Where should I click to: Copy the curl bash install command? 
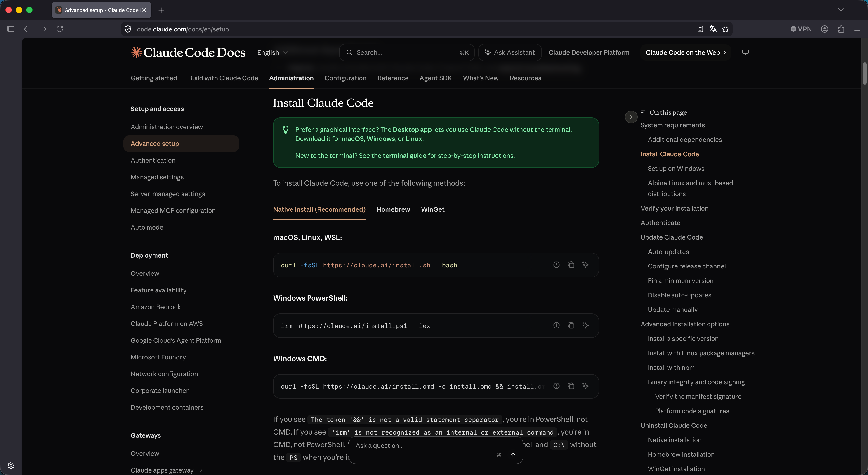tap(571, 265)
